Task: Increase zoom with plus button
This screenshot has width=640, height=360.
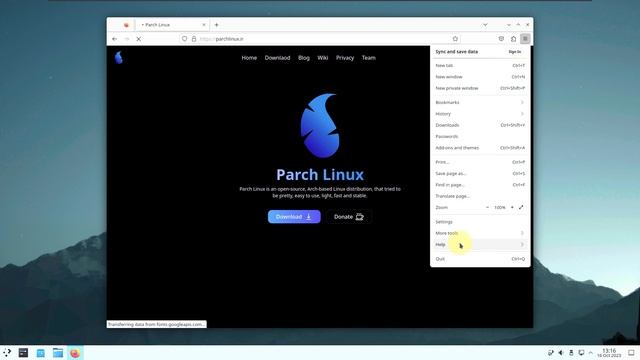Action: click(x=512, y=207)
